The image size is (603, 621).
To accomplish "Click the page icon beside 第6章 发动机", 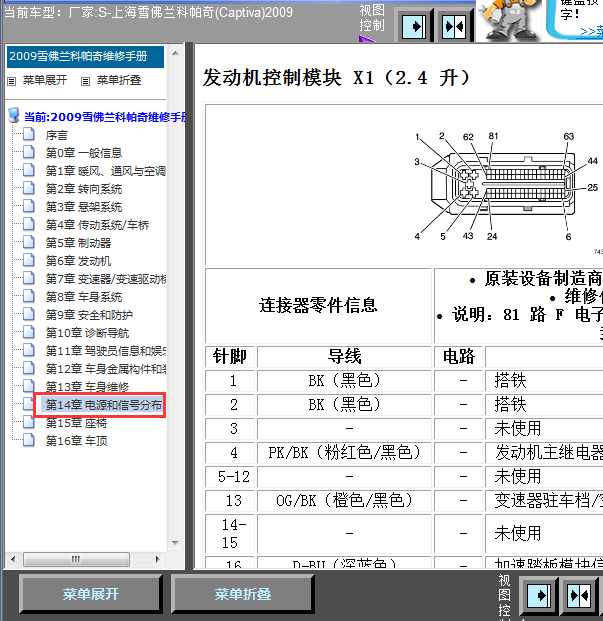I will 29,260.
